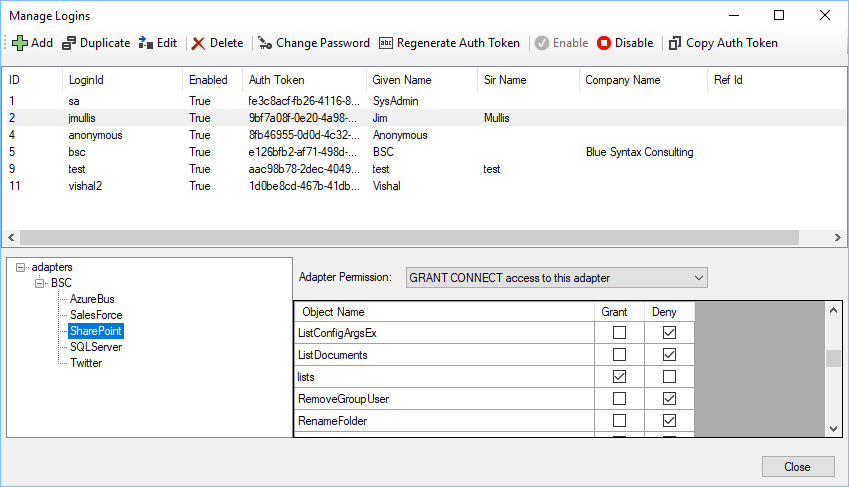Check Grant for ListDocuments
Image resolution: width=849 pixels, height=487 pixels.
coord(619,355)
